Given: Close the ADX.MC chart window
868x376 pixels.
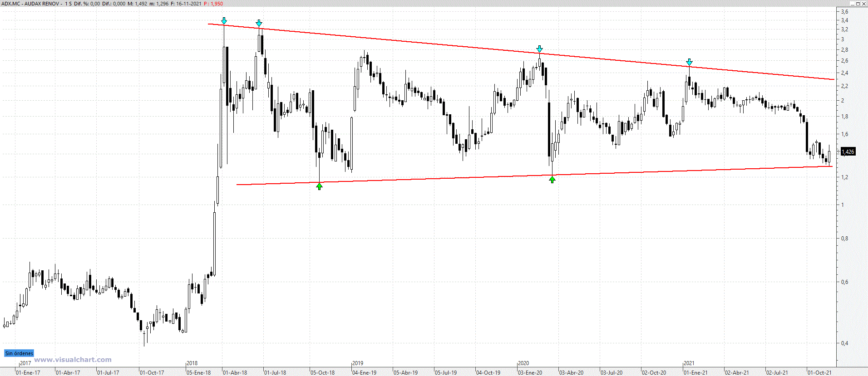Looking at the screenshot, I should 864,4.
